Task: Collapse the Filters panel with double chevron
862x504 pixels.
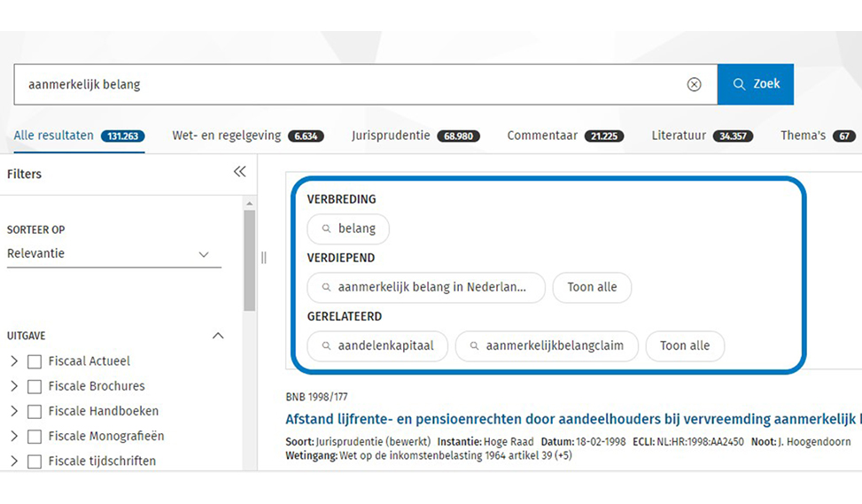Action: (x=239, y=172)
